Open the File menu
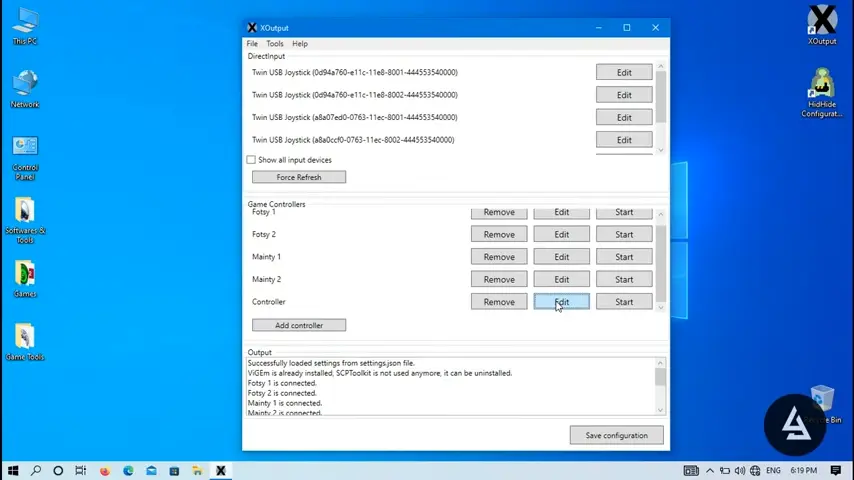Screen dimensions: 854x480 (252, 44)
